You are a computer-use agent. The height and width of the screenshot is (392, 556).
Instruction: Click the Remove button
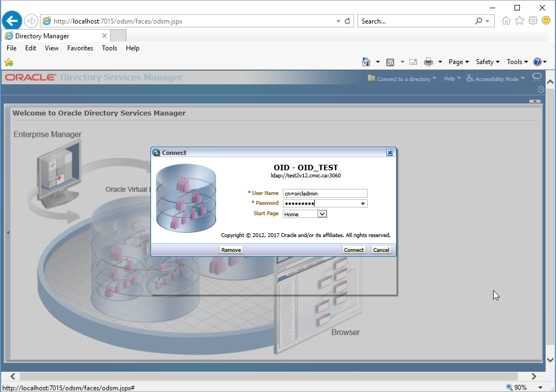click(x=231, y=250)
